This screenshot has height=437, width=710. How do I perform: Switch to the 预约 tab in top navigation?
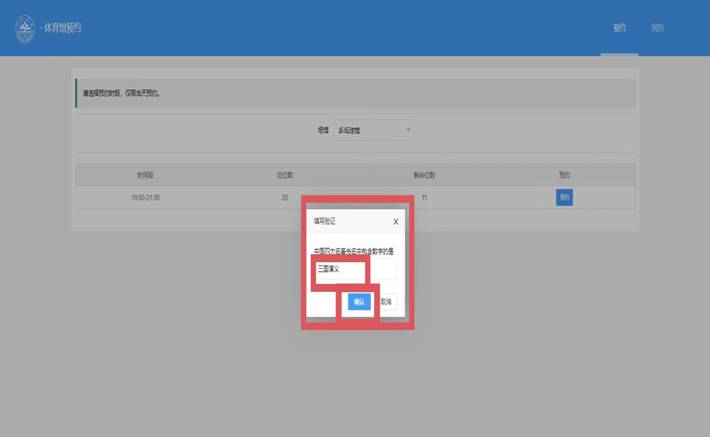[x=619, y=28]
